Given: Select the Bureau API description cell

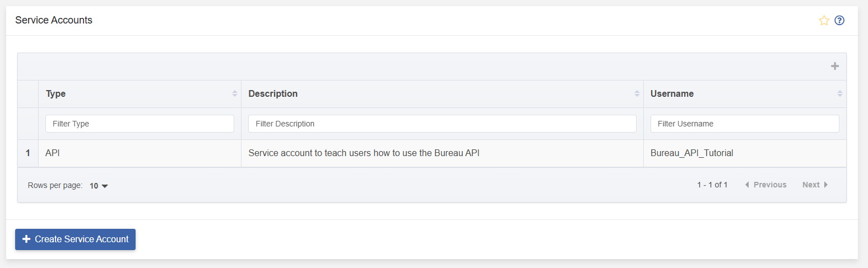Looking at the screenshot, I should [442, 153].
